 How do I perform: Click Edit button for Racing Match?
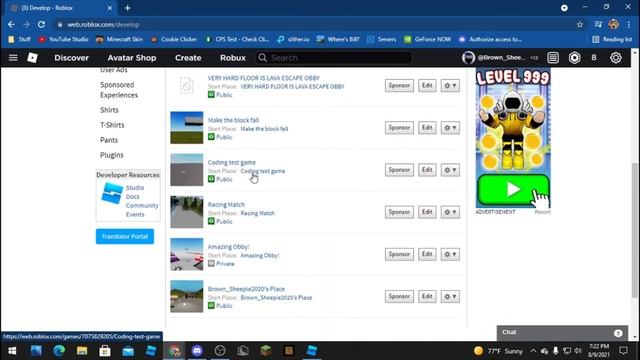(x=427, y=212)
